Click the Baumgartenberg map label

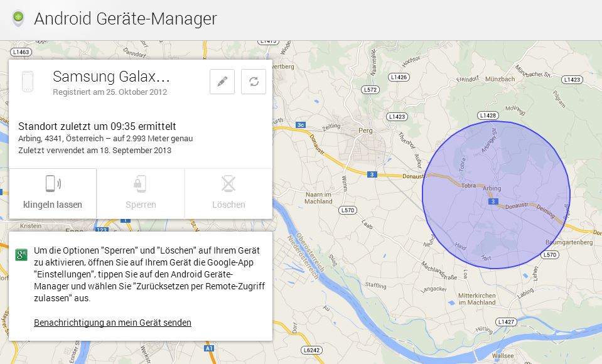tap(569, 242)
